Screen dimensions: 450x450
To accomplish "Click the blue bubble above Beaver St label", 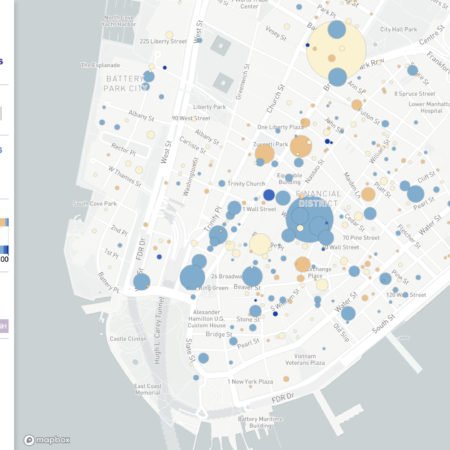I will (x=252, y=276).
